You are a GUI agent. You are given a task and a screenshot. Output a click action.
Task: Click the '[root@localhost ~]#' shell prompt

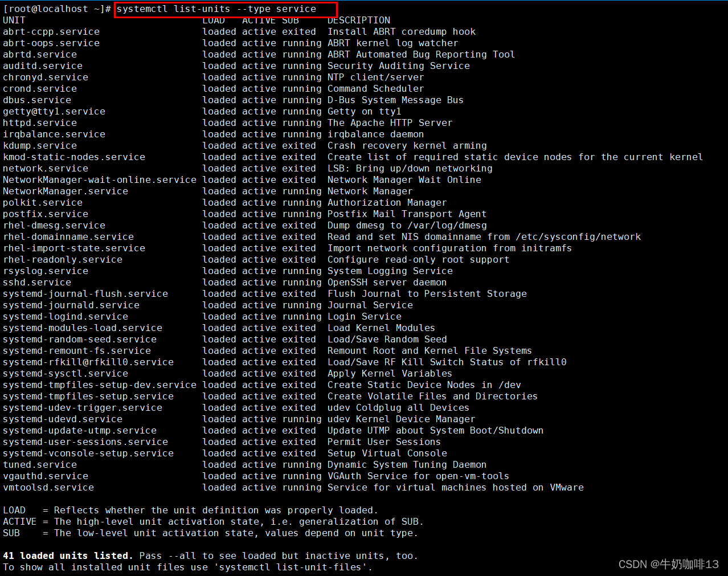57,9
